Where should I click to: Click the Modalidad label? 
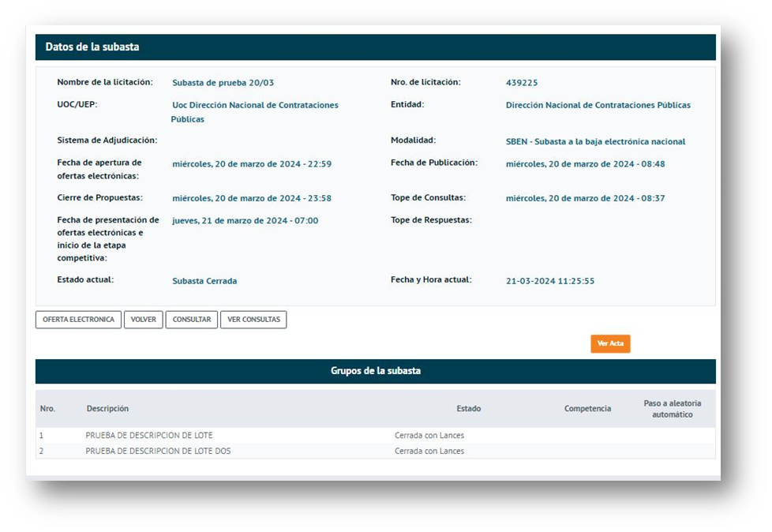(413, 140)
